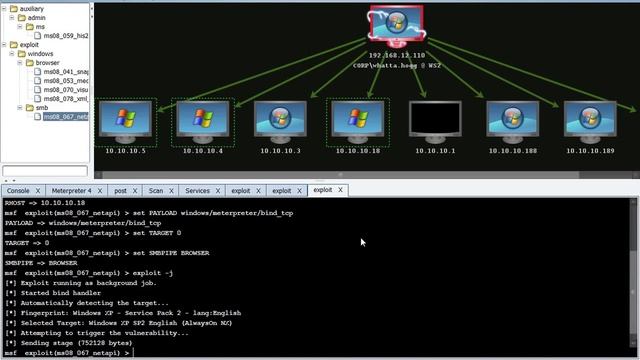Screen dimensions: 640x360
Task: Click file icon beside ms08_078_xml
Action: (38, 98)
